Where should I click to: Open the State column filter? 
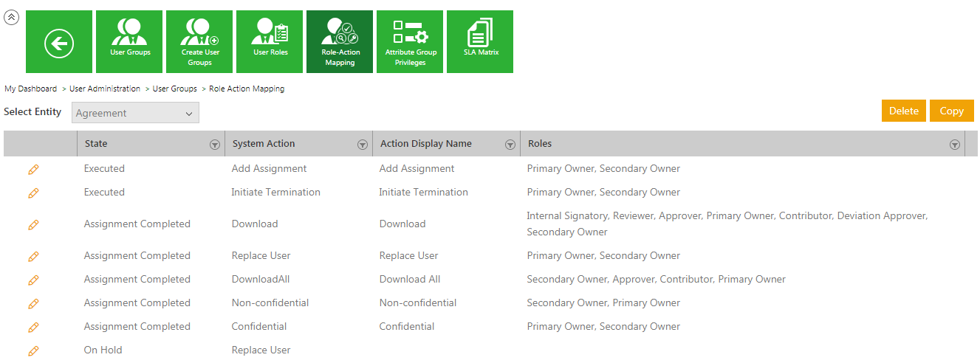[x=215, y=145]
